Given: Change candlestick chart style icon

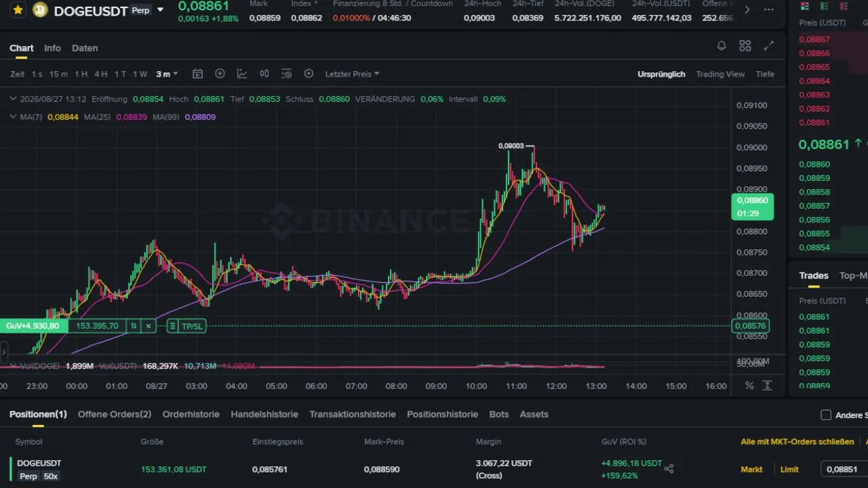Looking at the screenshot, I should pos(264,74).
